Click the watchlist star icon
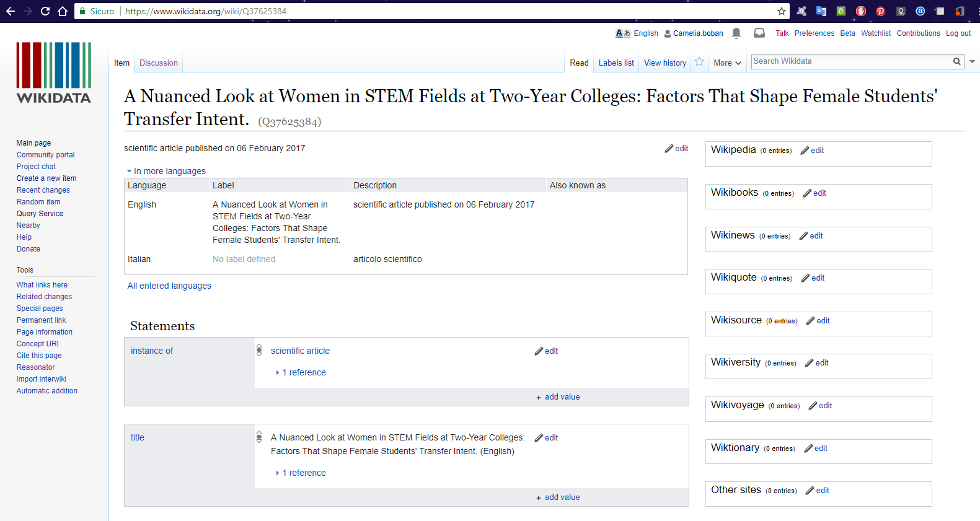The image size is (980, 521). tap(699, 62)
